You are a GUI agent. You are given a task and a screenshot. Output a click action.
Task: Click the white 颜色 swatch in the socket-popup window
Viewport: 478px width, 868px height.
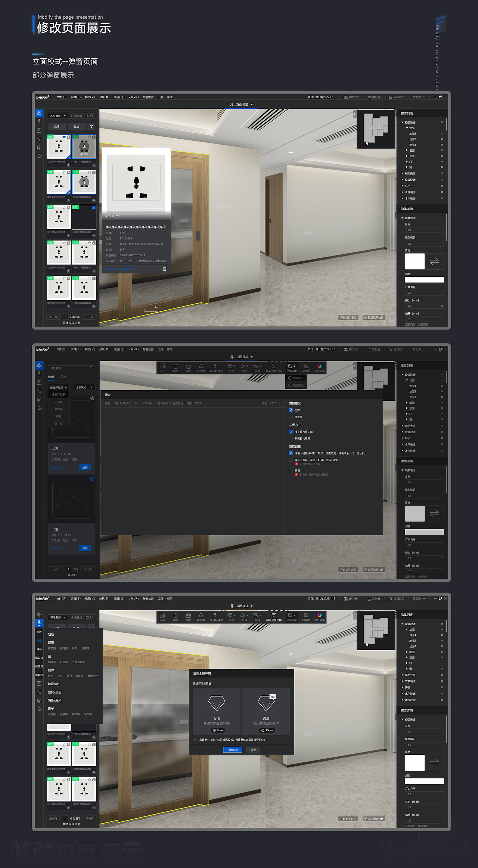coord(424,280)
